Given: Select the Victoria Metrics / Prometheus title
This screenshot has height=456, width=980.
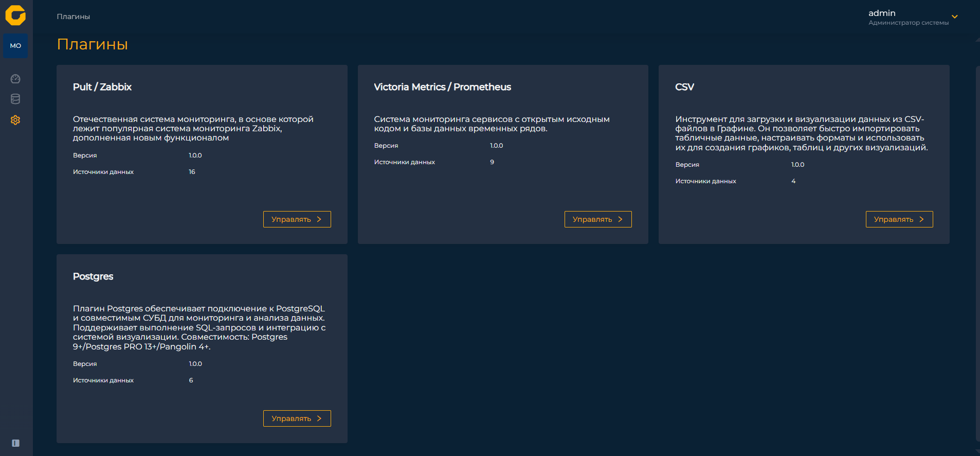Looking at the screenshot, I should 443,87.
